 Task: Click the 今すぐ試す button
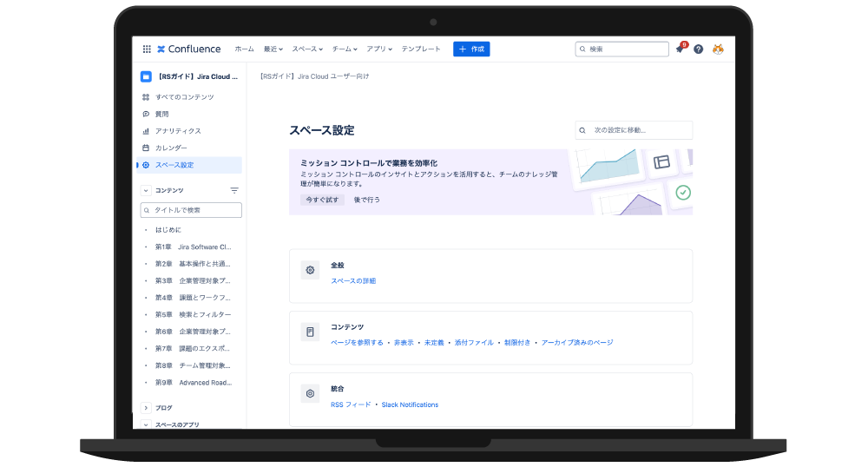tap(322, 200)
